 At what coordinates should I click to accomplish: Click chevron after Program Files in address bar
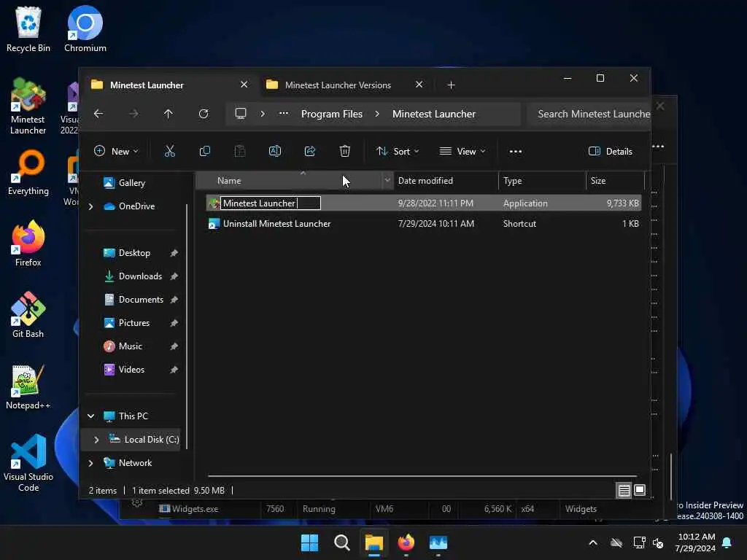(x=377, y=114)
